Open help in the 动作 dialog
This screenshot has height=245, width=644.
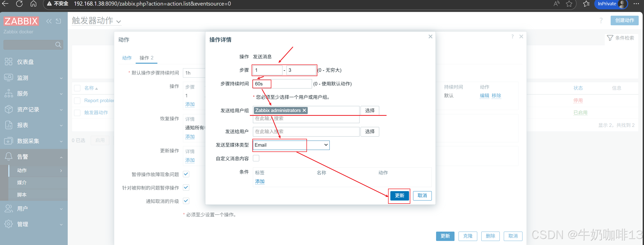(x=512, y=36)
